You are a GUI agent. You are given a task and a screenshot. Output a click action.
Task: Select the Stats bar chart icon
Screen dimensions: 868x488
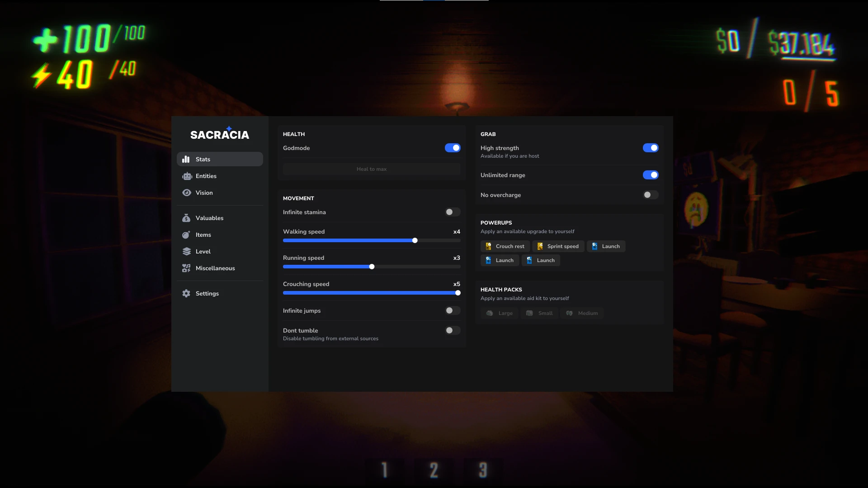(187, 159)
